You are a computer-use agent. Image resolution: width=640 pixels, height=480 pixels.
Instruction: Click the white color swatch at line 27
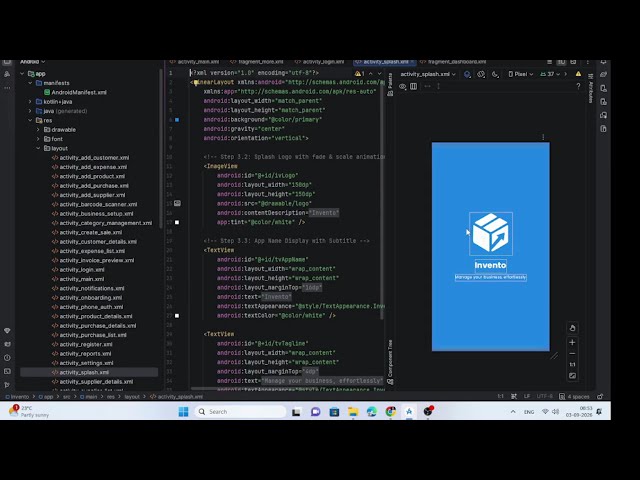pos(177,316)
